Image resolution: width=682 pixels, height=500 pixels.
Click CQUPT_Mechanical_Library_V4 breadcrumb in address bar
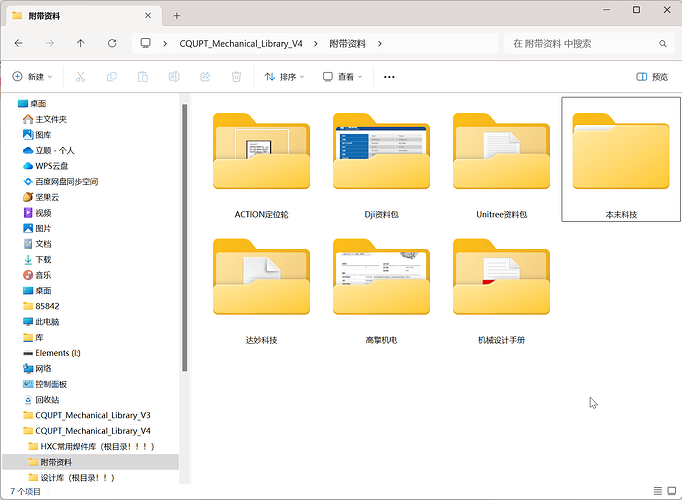pyautogui.click(x=241, y=43)
